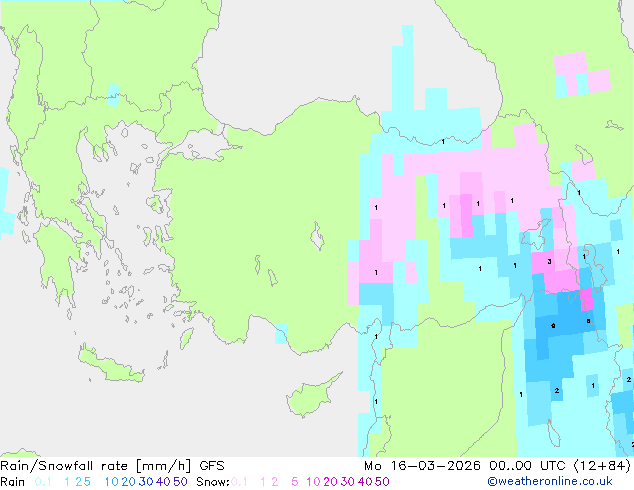This screenshot has height=490, width=634.
Task: Pick the Rain legend value 20
Action: tap(128, 482)
